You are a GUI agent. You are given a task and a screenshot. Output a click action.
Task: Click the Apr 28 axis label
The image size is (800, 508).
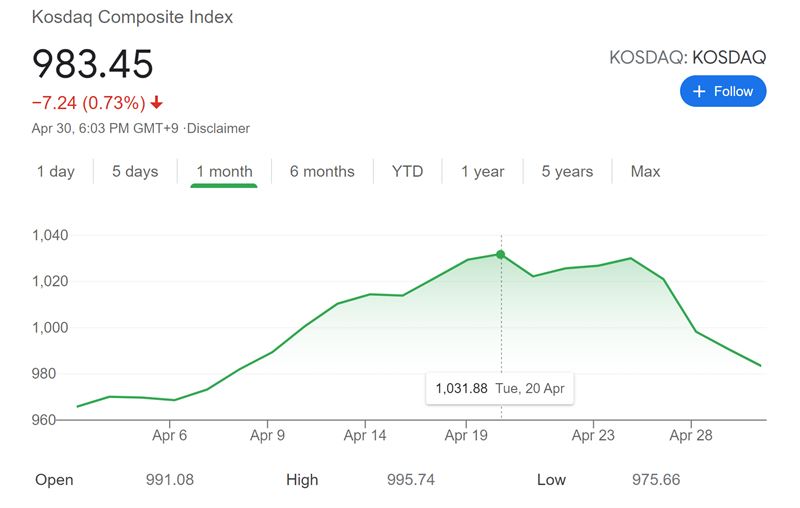pos(690,435)
